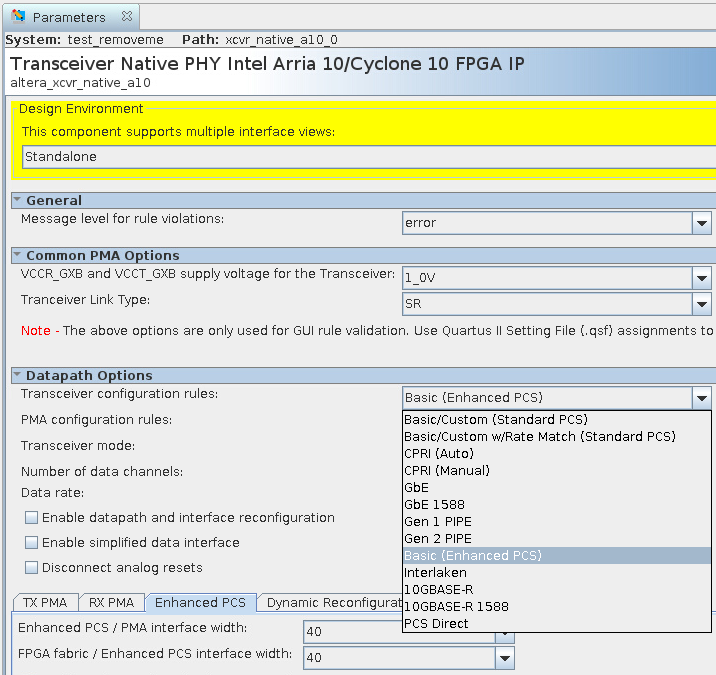Collapse the Datapath Options section
Screen dimensions: 716x675
(17, 375)
